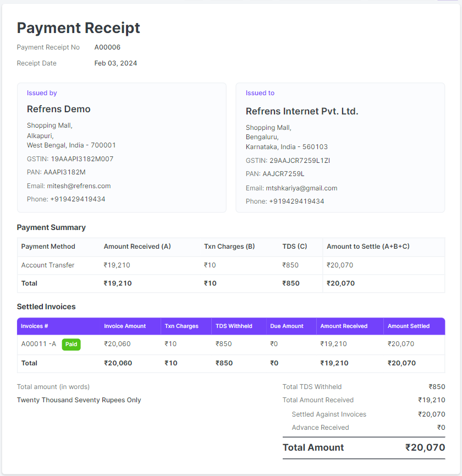Image resolution: width=462 pixels, height=476 pixels.
Task: Click ₹19,210 in the Account Transfer row
Action: pyautogui.click(x=117, y=265)
